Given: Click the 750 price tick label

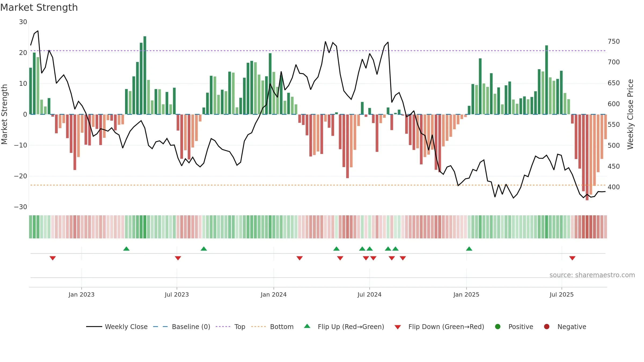Looking at the screenshot, I should point(614,41).
